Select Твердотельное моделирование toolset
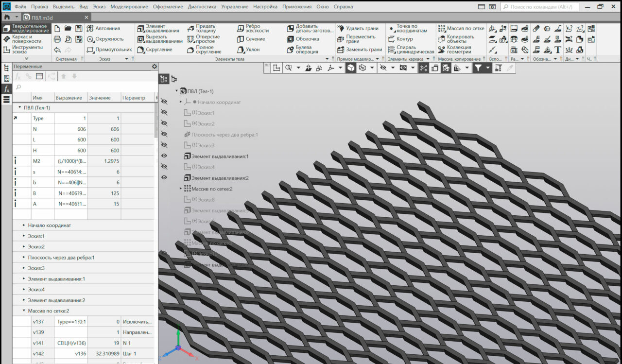 26,28
